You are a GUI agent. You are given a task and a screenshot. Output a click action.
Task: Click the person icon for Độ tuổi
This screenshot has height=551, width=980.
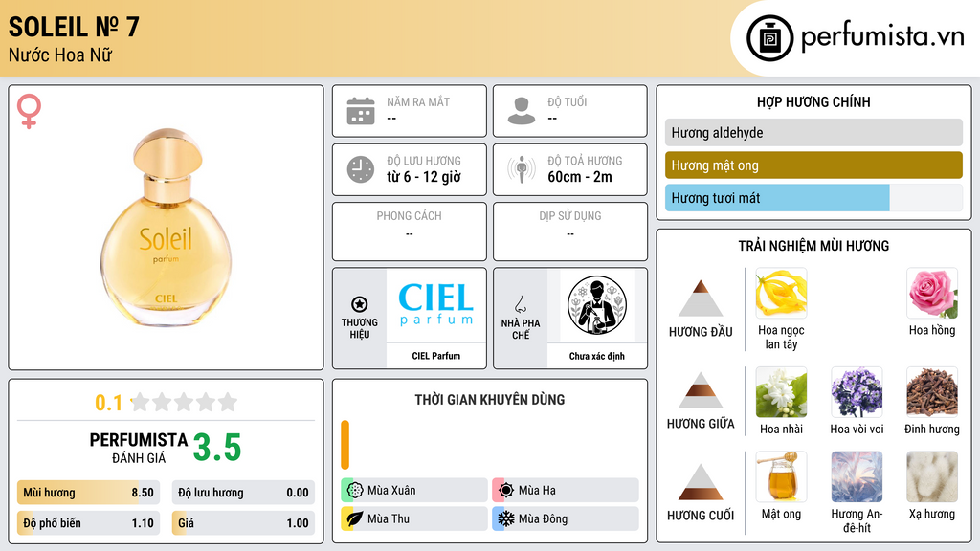[522, 111]
